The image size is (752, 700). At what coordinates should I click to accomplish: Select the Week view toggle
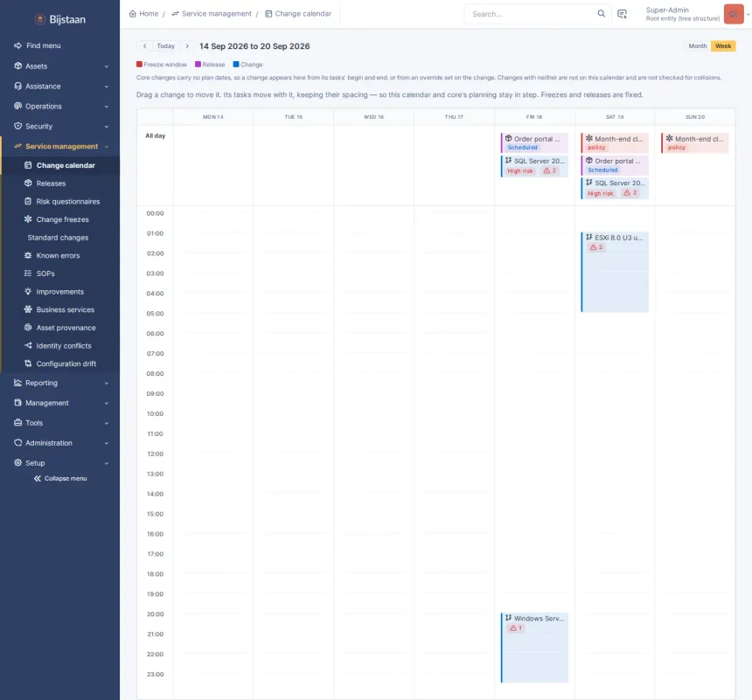[723, 46]
